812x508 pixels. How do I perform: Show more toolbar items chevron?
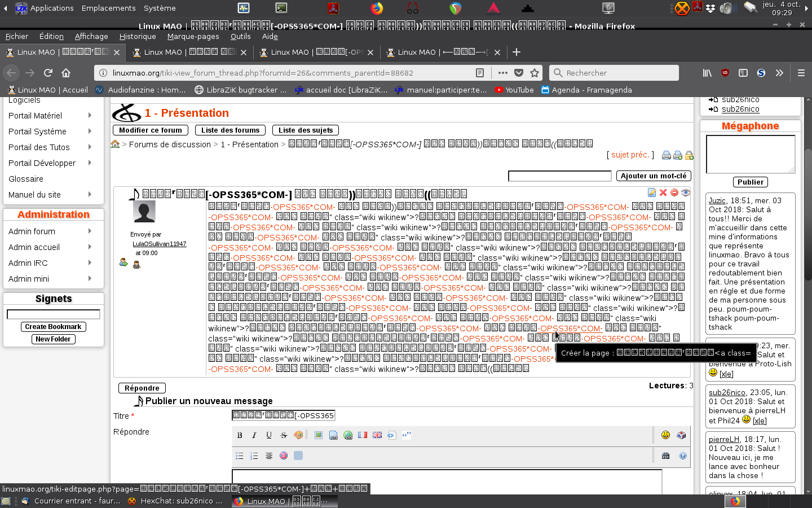click(779, 73)
